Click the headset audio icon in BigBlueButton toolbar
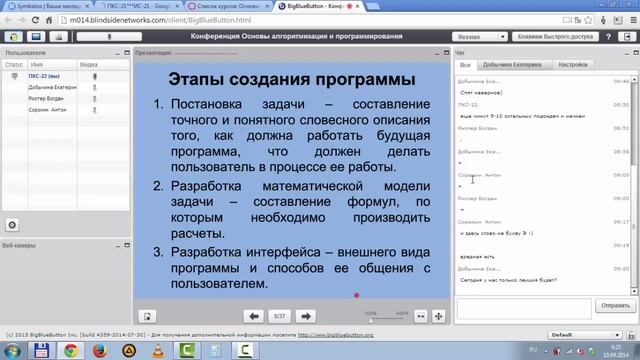Image resolution: width=640 pixels, height=360 pixels. coord(13,37)
